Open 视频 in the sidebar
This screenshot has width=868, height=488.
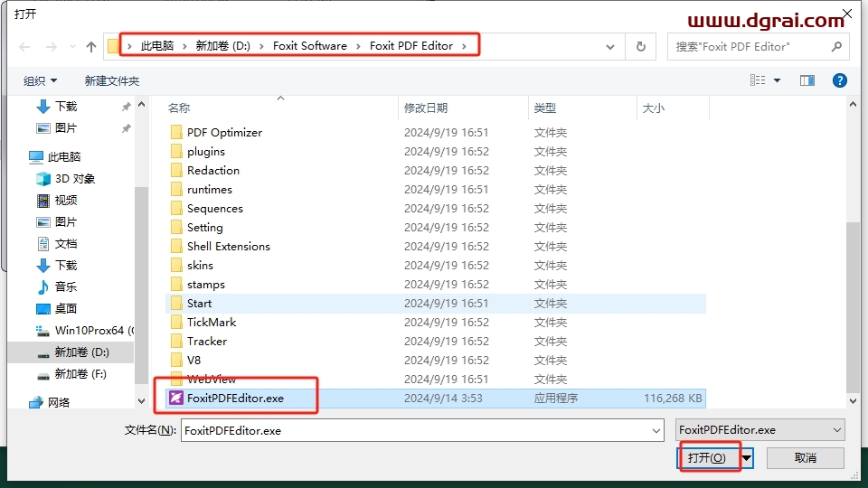point(65,201)
